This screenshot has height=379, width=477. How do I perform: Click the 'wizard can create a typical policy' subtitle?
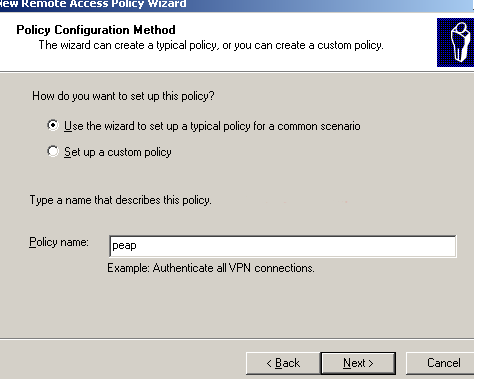point(211,45)
